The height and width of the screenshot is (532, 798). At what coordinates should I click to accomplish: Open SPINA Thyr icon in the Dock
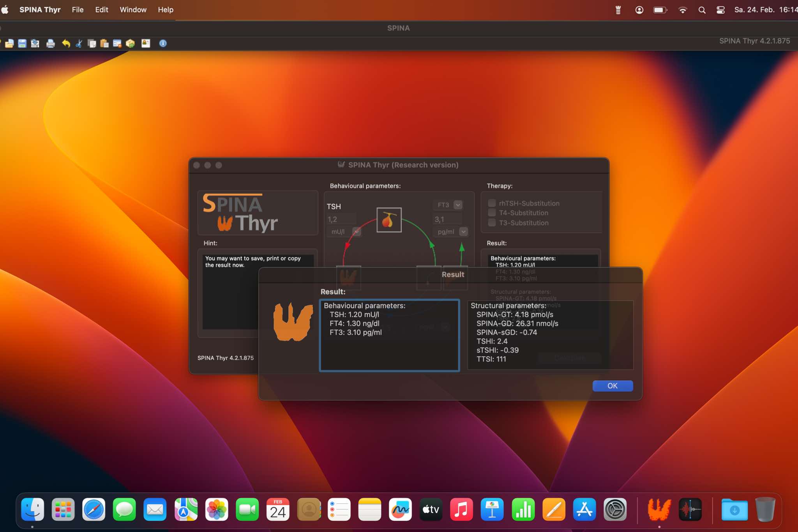click(x=659, y=509)
